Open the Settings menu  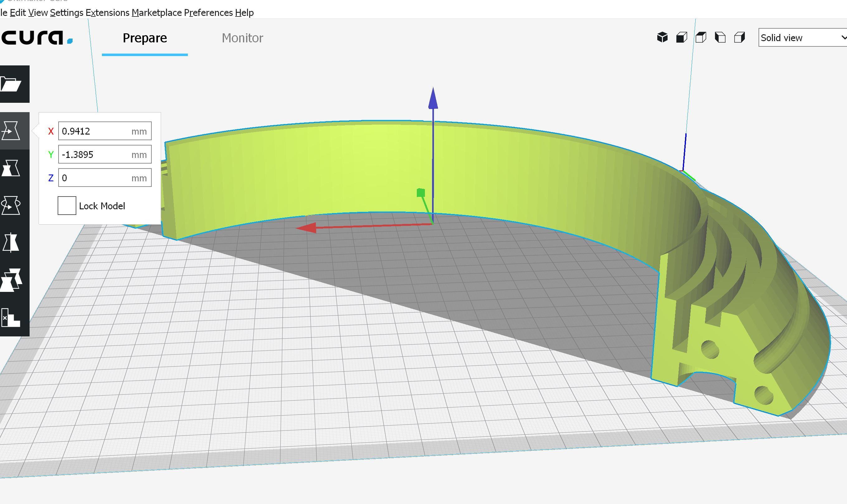pos(67,12)
